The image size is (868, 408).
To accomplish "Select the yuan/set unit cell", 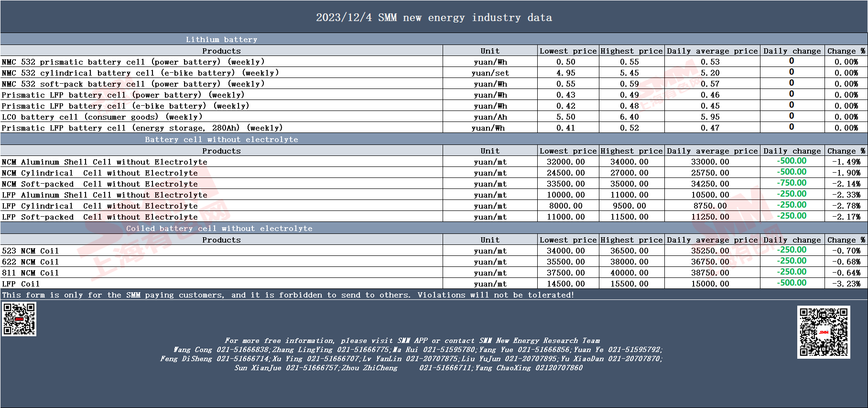I will point(490,73).
